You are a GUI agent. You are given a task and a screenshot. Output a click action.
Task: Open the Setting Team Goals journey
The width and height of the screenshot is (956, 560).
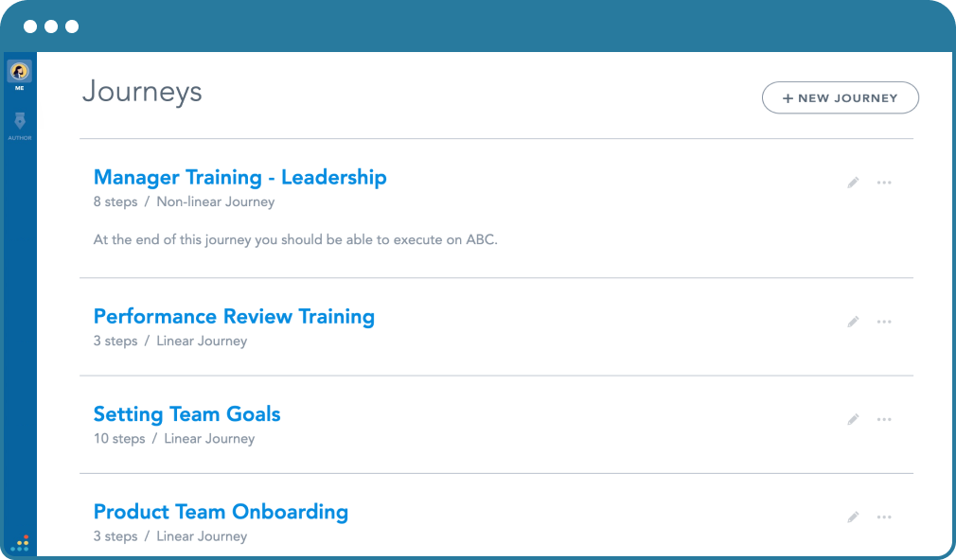(x=186, y=413)
